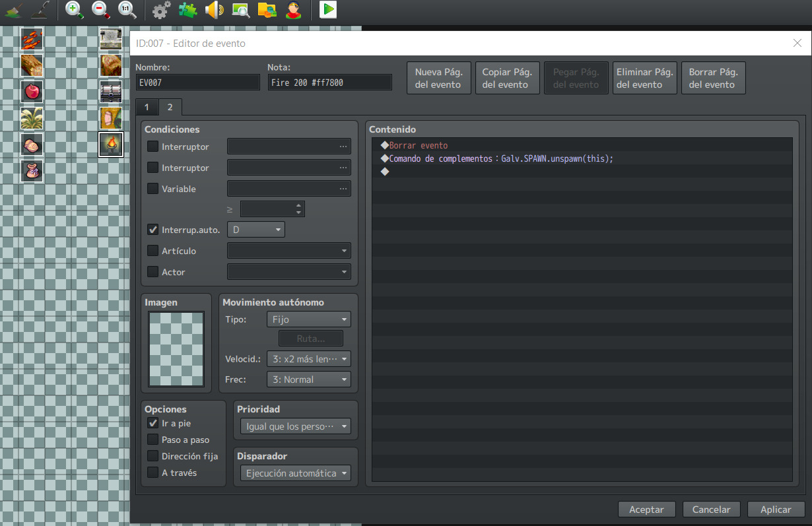Select the empty command line below the plugin command

582,172
